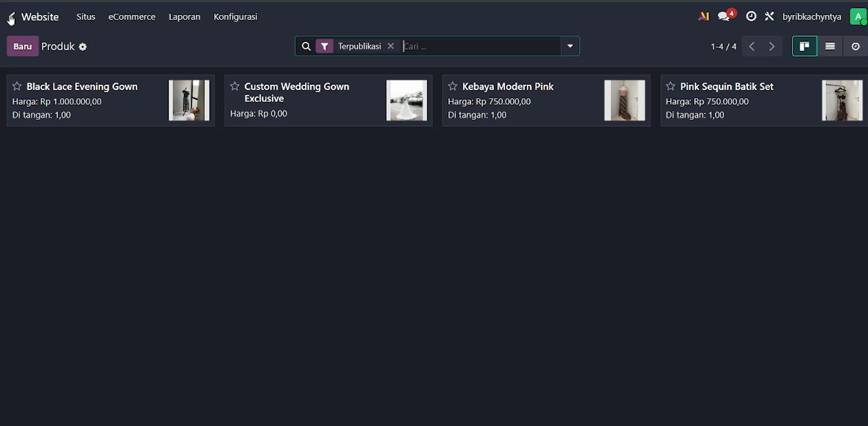This screenshot has height=426, width=868.
Task: Open the Odoo home menu icon
Action: (11, 17)
